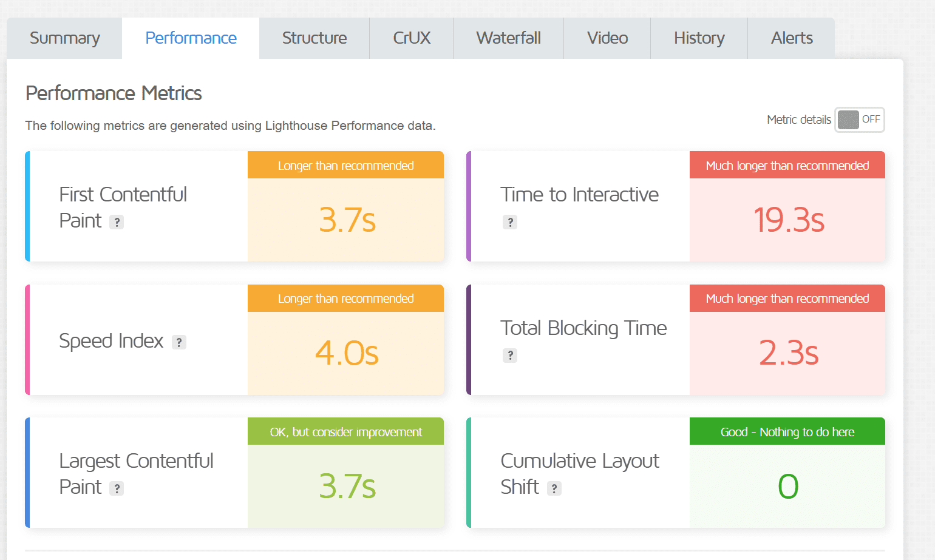
Task: Check the Alerts tab
Action: [x=792, y=38]
